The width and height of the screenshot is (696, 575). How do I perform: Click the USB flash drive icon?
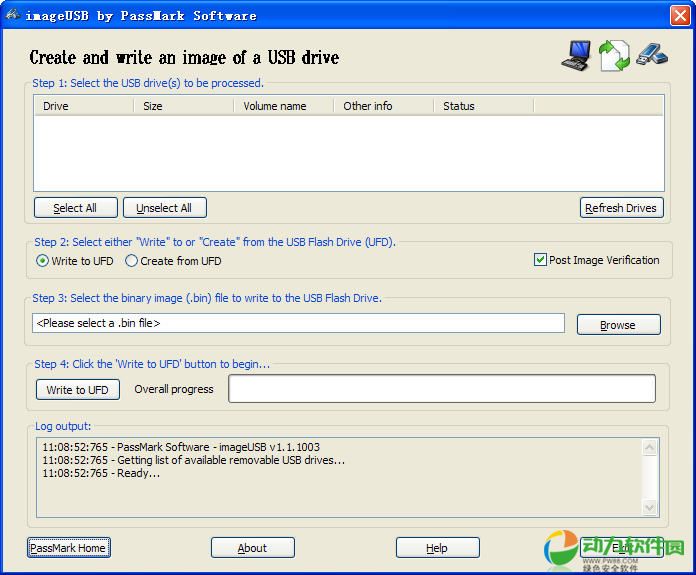(651, 55)
